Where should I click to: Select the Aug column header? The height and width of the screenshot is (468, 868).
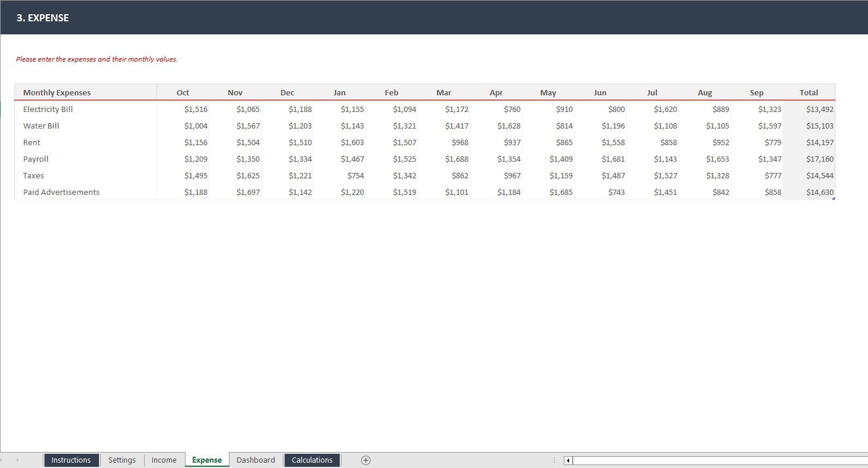705,92
